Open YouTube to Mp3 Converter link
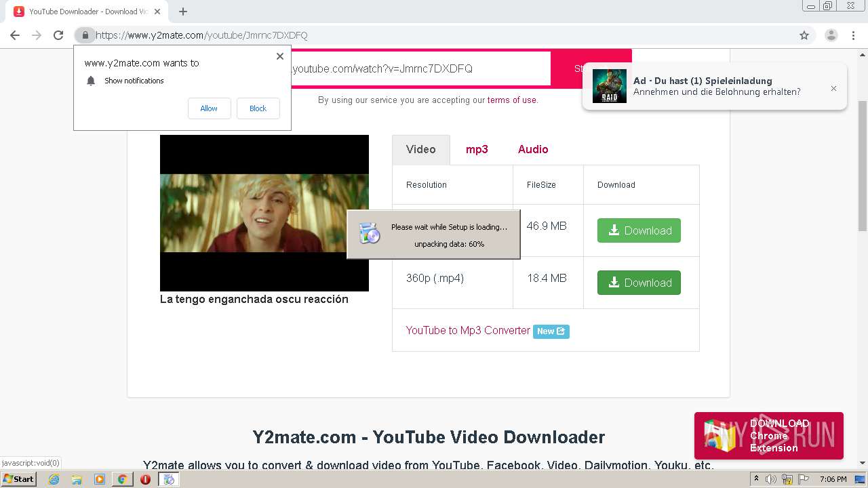 [x=468, y=331]
